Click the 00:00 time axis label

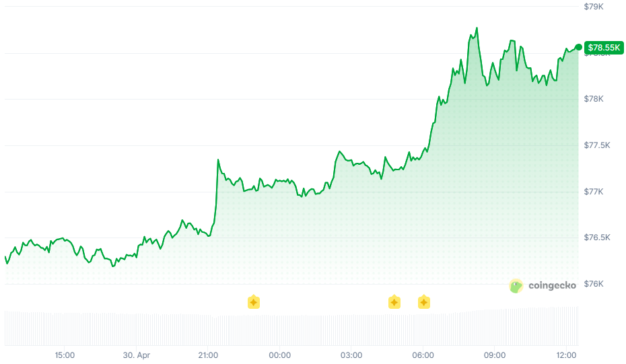[279, 355]
